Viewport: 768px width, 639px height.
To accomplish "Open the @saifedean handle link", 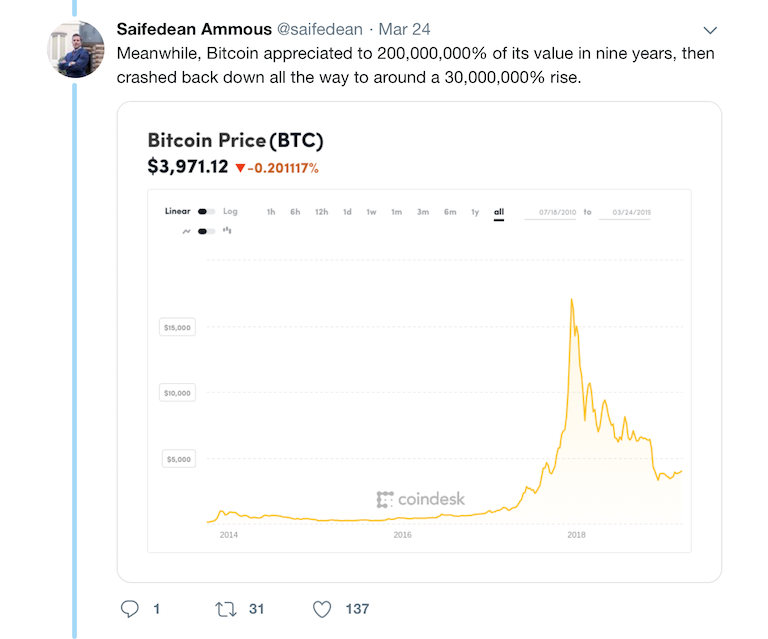I will [320, 29].
